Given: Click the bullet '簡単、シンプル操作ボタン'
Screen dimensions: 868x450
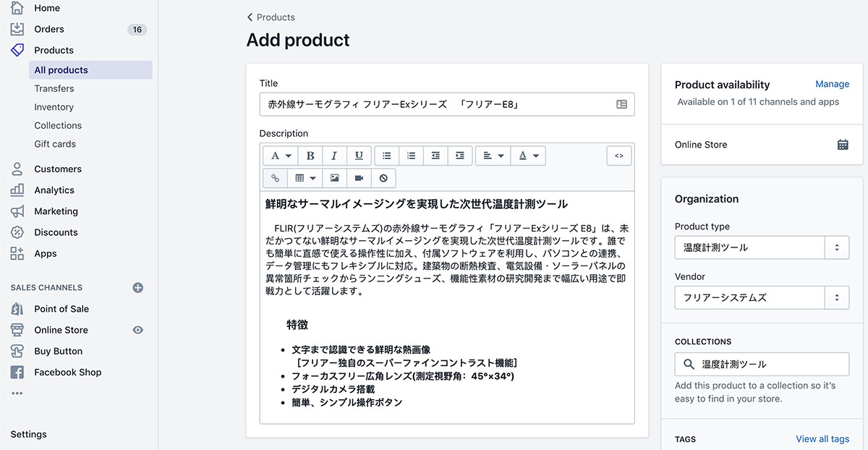Looking at the screenshot, I should coord(347,402).
